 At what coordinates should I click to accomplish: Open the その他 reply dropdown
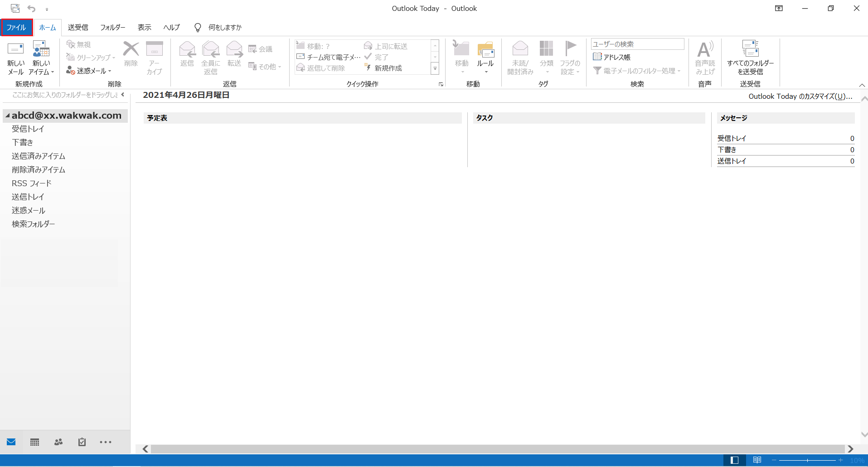click(x=265, y=67)
